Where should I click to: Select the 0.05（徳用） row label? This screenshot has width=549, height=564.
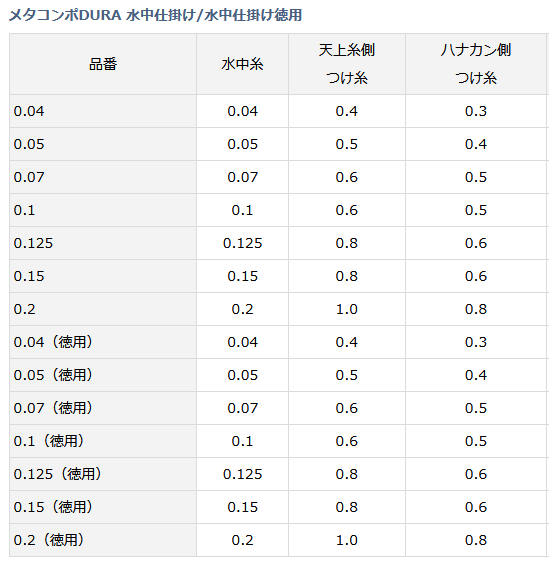[x=103, y=375]
